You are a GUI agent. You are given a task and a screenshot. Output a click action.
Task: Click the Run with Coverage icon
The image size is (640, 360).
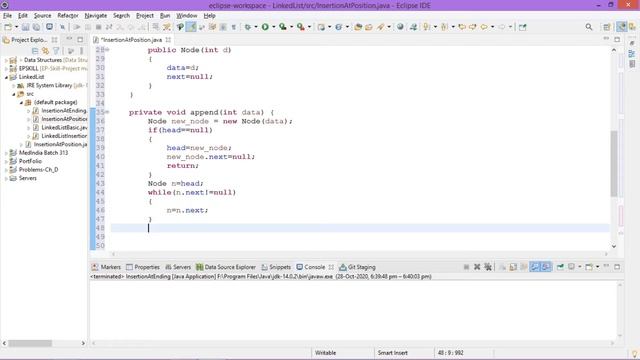coord(282,27)
